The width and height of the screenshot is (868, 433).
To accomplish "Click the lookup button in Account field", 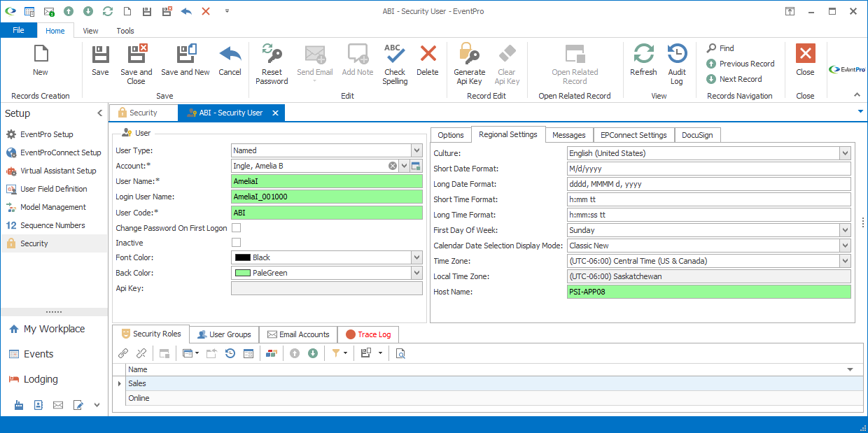I will (416, 166).
